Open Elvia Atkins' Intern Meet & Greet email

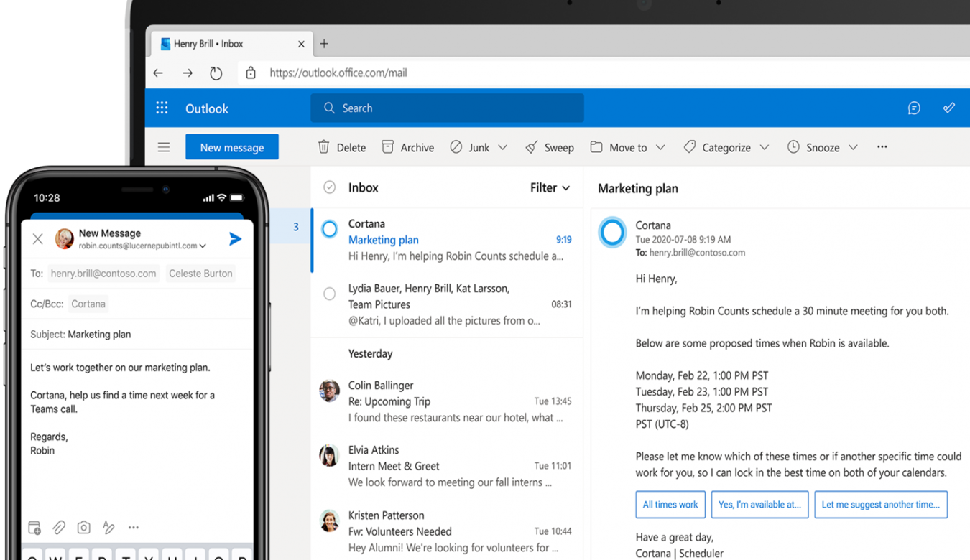(x=447, y=466)
